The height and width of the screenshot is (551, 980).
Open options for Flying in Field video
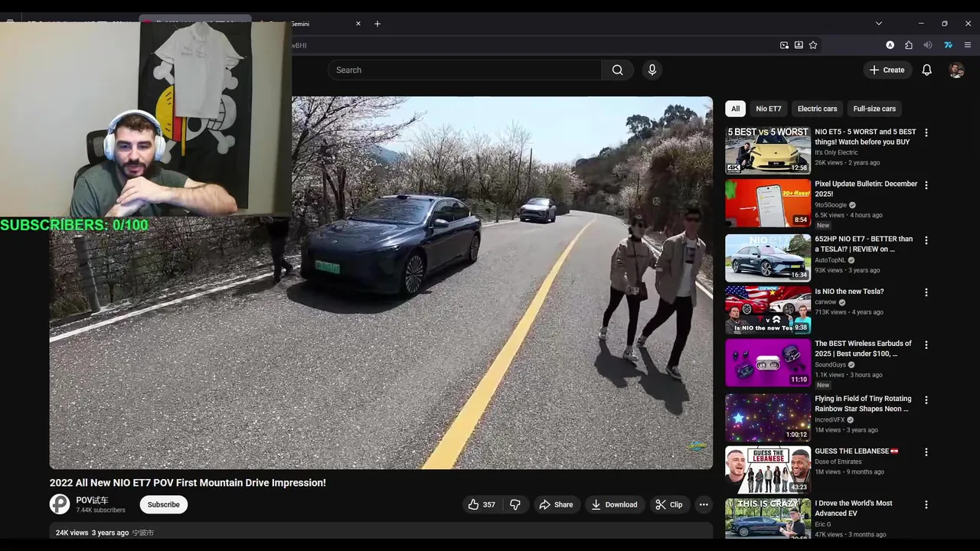click(926, 400)
